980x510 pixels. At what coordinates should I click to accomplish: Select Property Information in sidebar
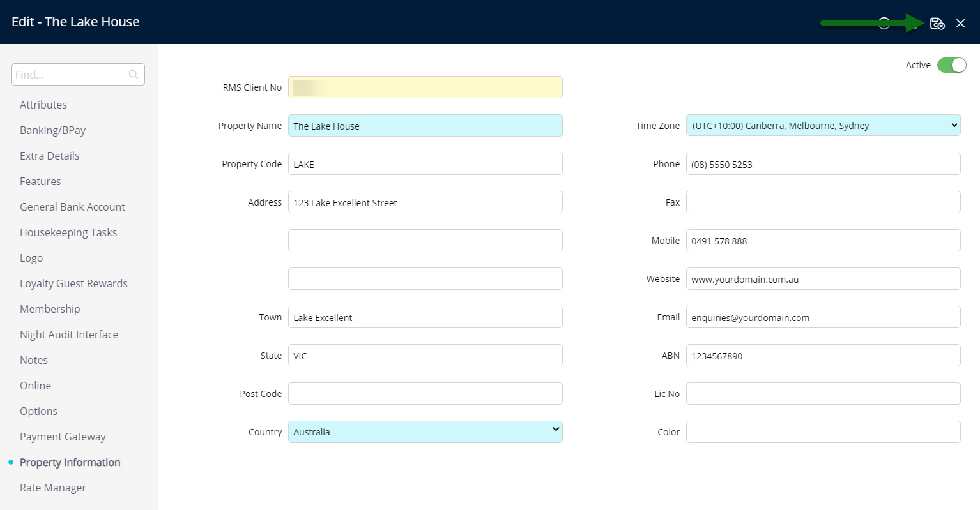coord(70,462)
